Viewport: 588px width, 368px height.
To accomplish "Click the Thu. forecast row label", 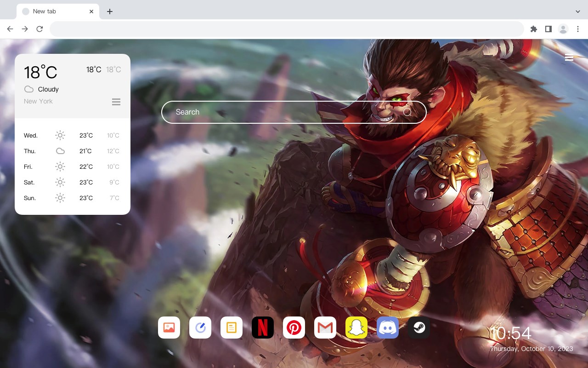I will pyautogui.click(x=30, y=151).
